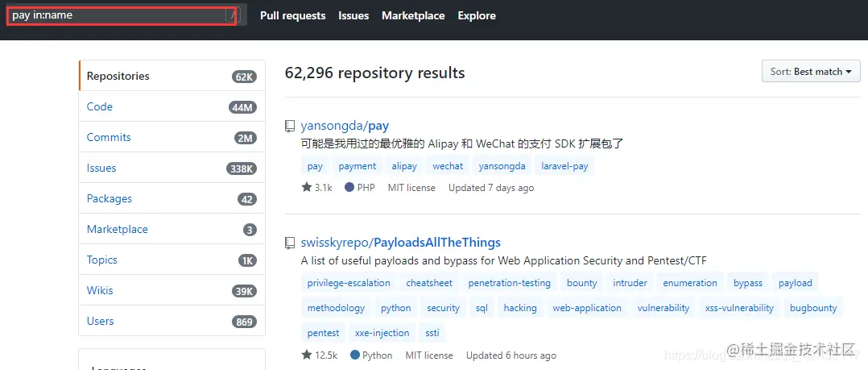This screenshot has width=868, height=370.
Task: Click repository icon beside swisskyrepo/PayloadsAllTheThings
Action: pos(290,243)
